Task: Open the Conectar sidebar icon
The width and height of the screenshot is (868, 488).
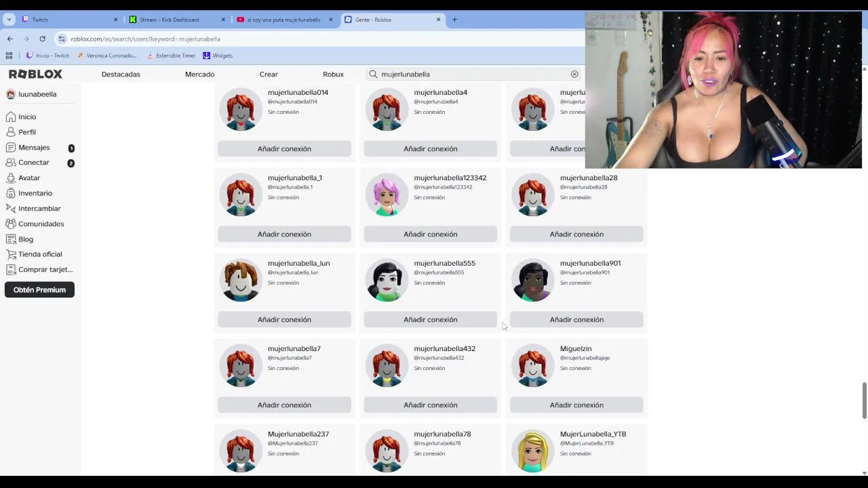Action: [x=10, y=163]
